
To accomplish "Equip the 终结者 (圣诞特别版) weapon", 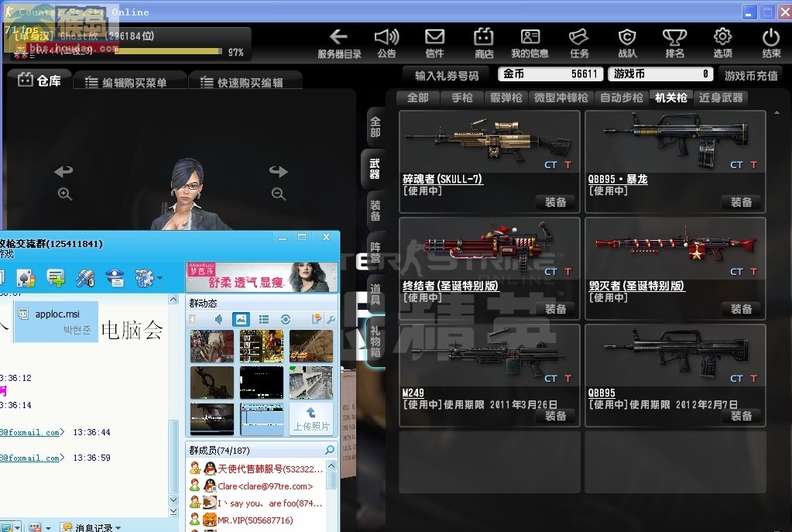I will [556, 309].
